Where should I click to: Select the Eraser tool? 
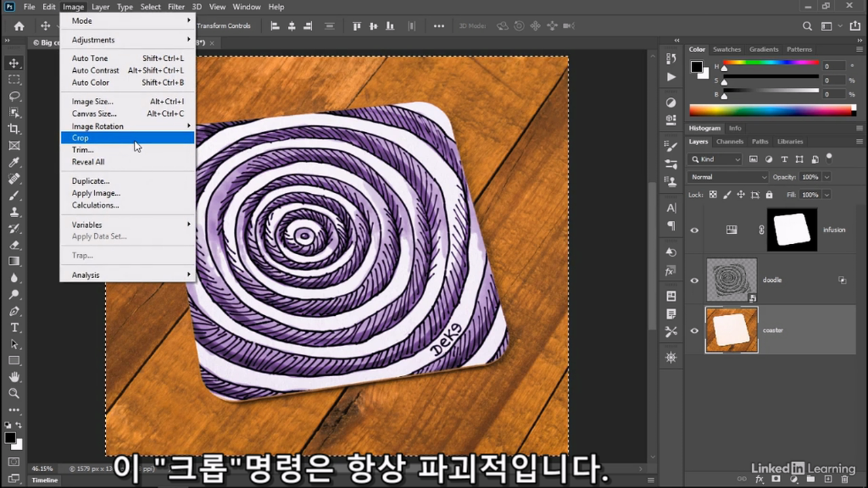(x=14, y=245)
